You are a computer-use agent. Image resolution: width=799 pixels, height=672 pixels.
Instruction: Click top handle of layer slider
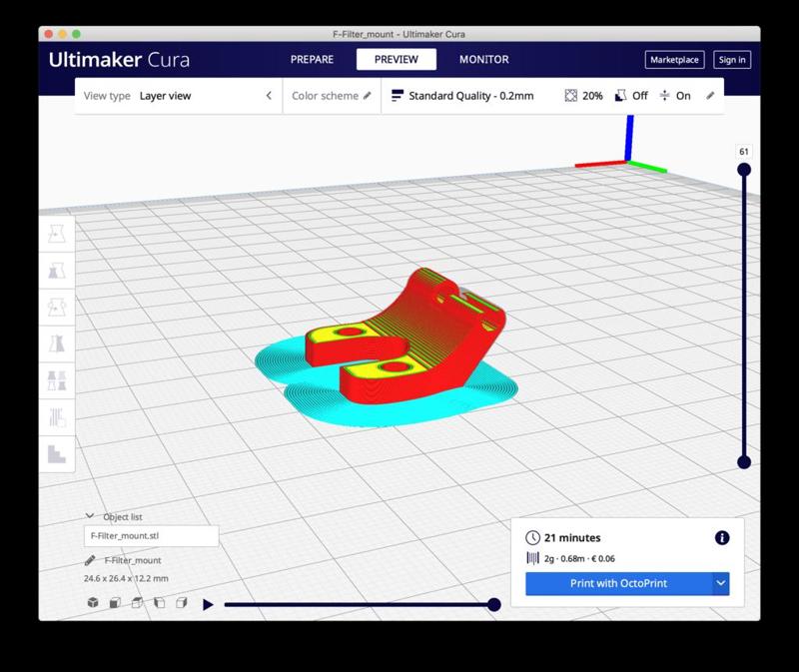pos(744,170)
